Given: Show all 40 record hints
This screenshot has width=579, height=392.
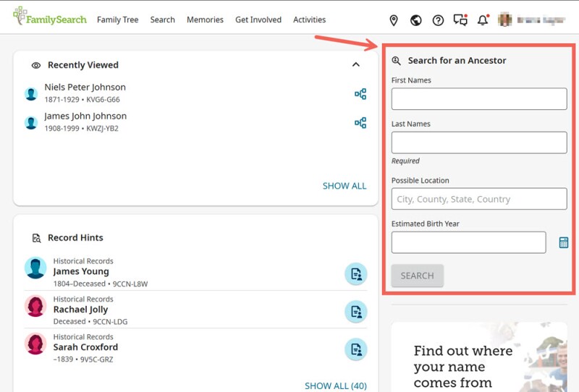Looking at the screenshot, I should point(336,385).
